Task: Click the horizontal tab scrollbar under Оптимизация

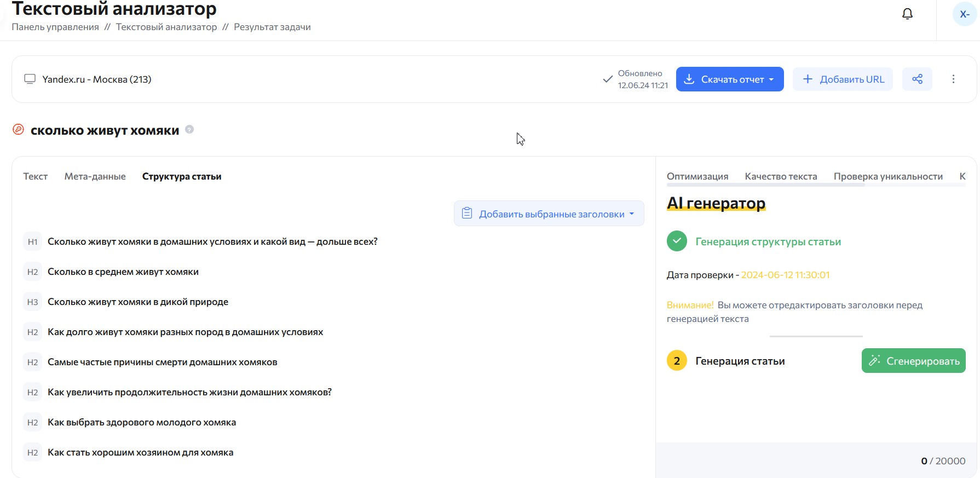Action: pyautogui.click(x=765, y=186)
